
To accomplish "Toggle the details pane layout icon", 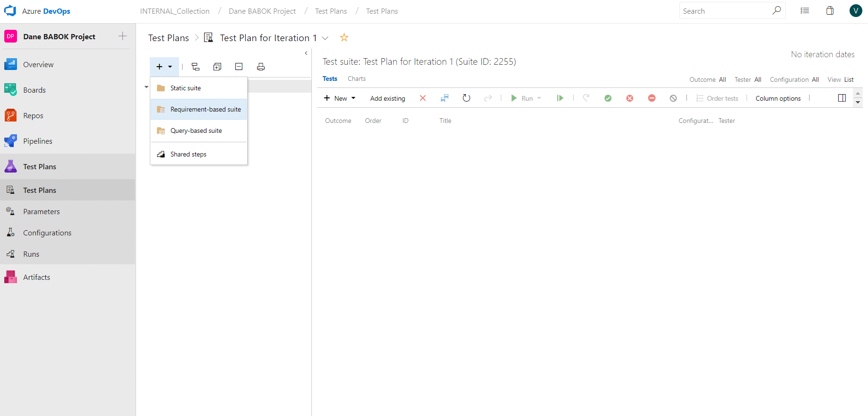I will tap(842, 98).
